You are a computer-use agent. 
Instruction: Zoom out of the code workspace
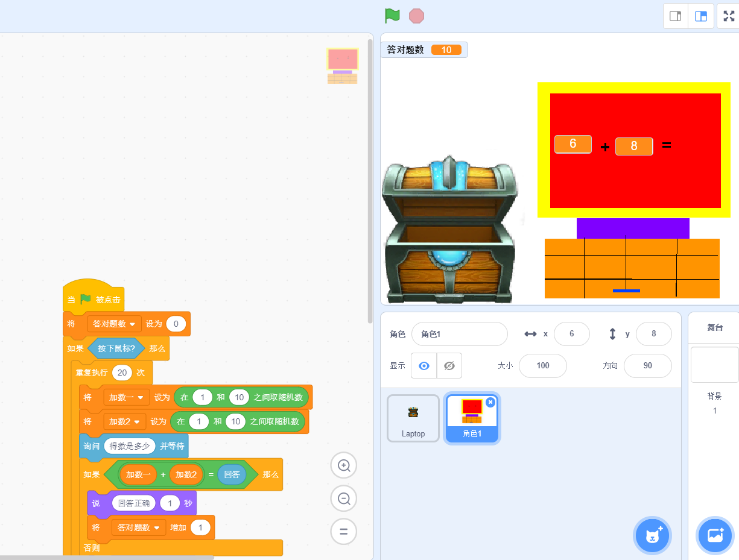[x=344, y=499]
